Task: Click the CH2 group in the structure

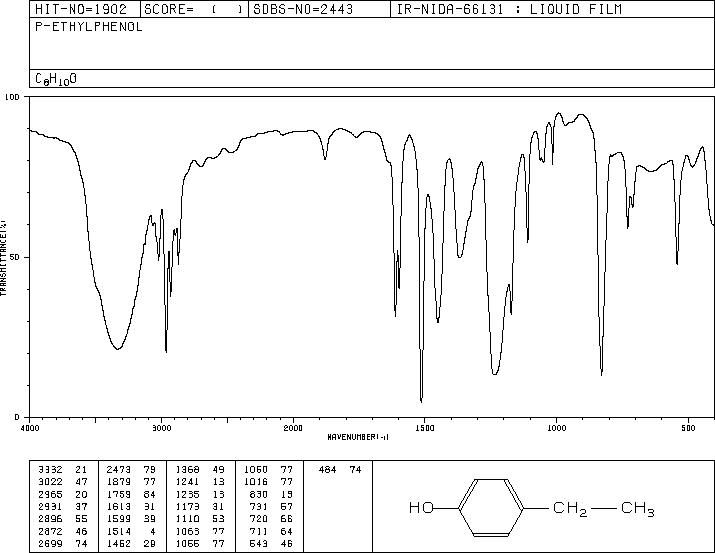Action: click(569, 509)
